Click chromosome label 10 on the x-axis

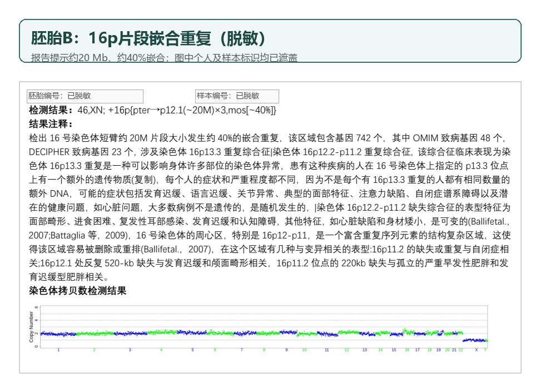[304, 350]
